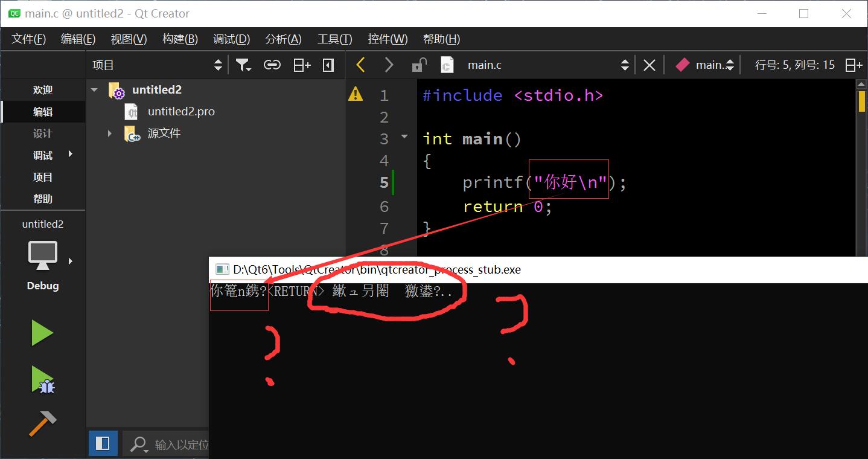Open the 控件(W) menu
868x459 pixels.
point(388,39)
